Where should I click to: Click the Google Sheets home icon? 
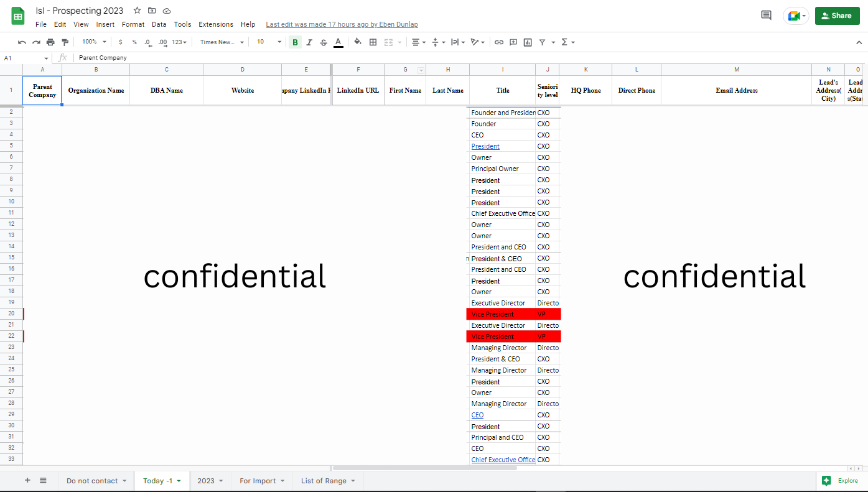(18, 16)
